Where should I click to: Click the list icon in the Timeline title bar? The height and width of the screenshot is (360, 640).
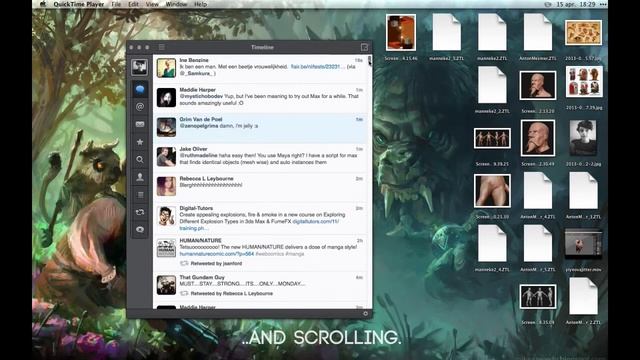coord(162,47)
